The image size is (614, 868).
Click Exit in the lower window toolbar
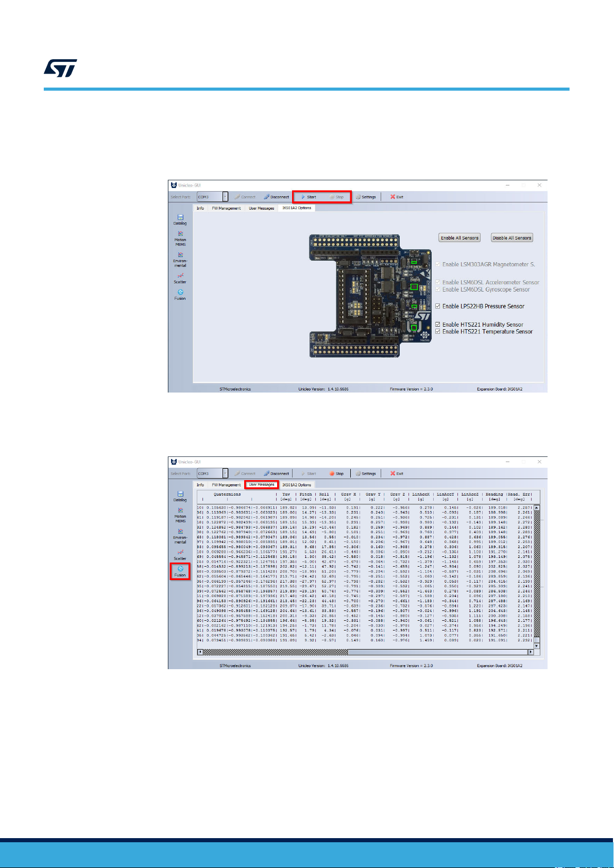pos(397,473)
